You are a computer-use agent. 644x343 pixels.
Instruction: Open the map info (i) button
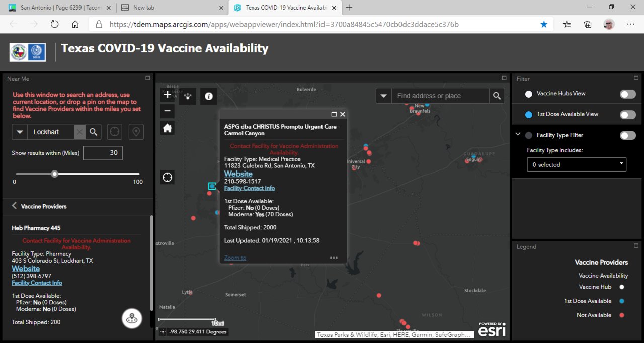coord(209,96)
